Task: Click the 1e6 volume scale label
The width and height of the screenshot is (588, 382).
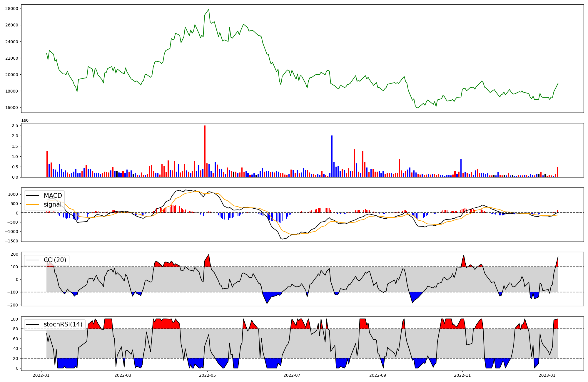Action: click(x=25, y=120)
